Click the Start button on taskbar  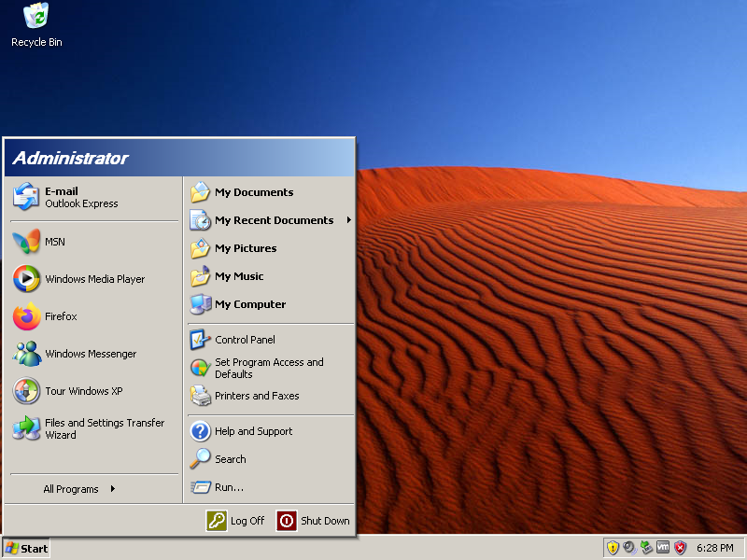[x=26, y=548]
